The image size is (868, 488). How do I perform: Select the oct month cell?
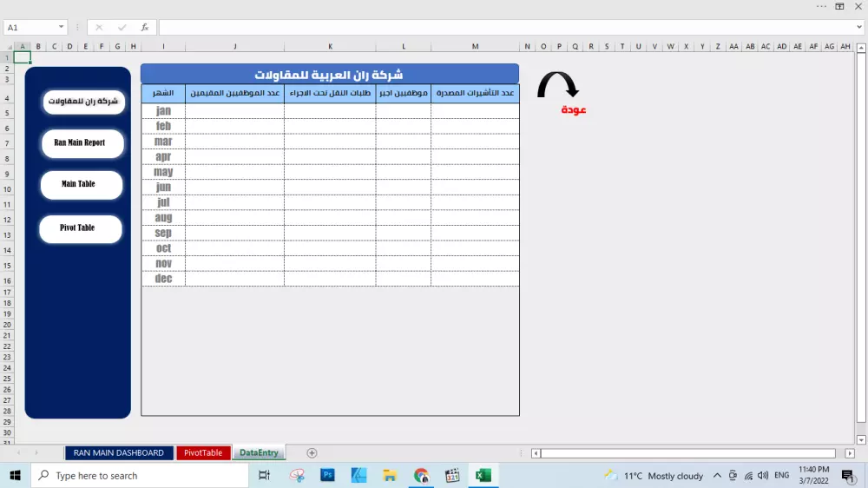click(163, 248)
